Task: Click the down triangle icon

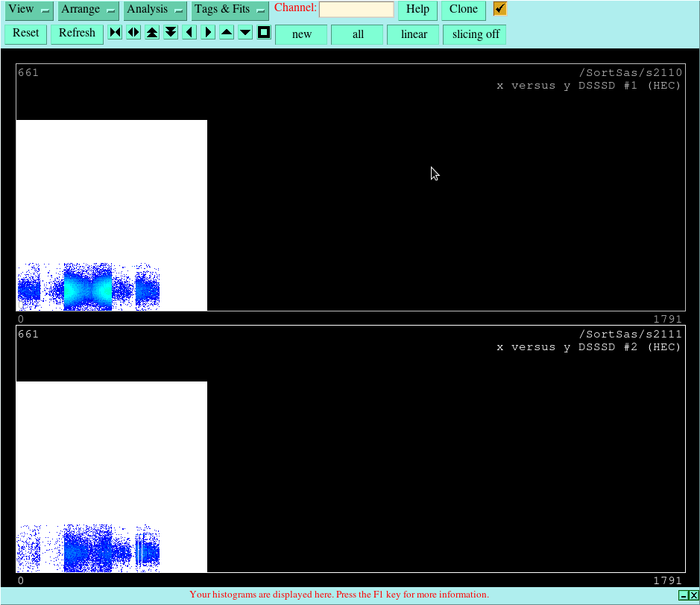Action: tap(245, 32)
